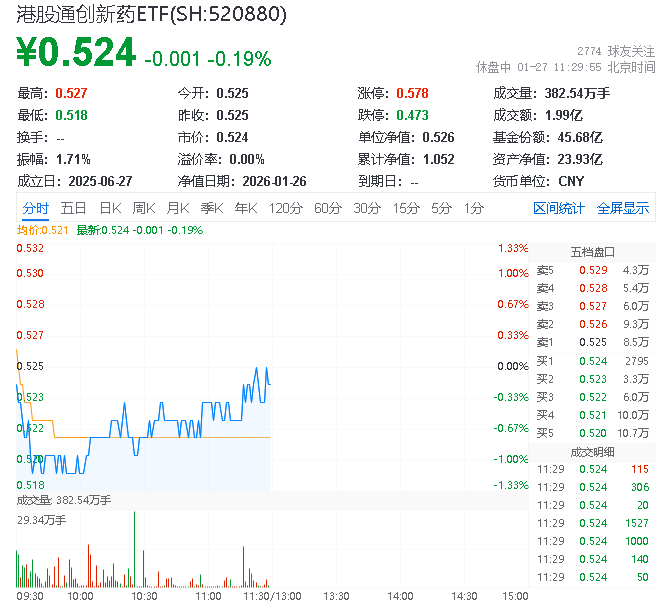Click the 卖1 price 0.525 row
The image size is (656, 615).
[x=592, y=342]
